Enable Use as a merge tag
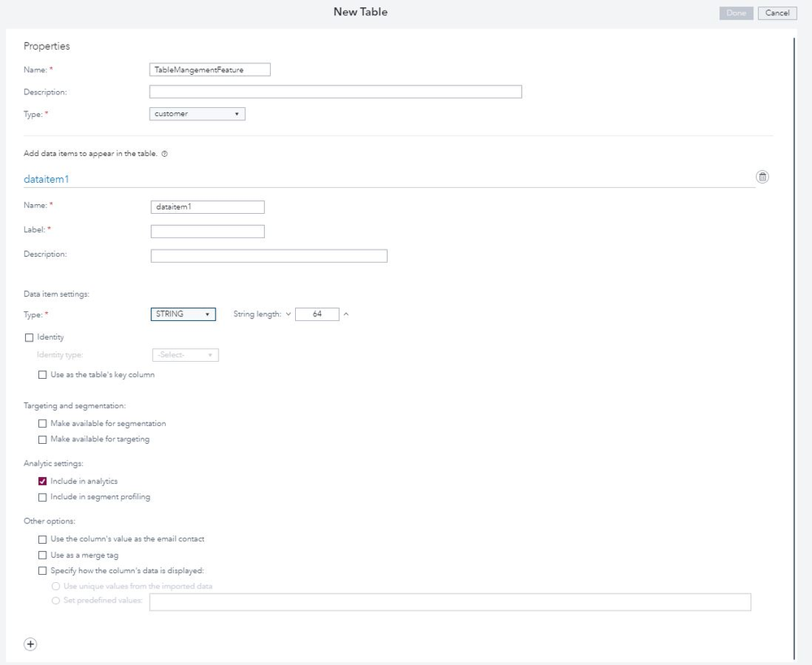The height and width of the screenshot is (665, 812). 42,555
